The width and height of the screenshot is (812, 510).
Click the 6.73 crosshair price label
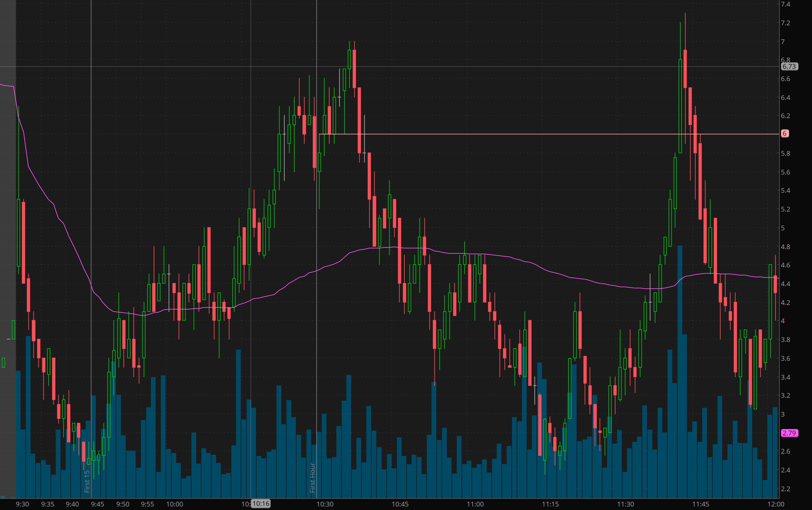pyautogui.click(x=789, y=66)
